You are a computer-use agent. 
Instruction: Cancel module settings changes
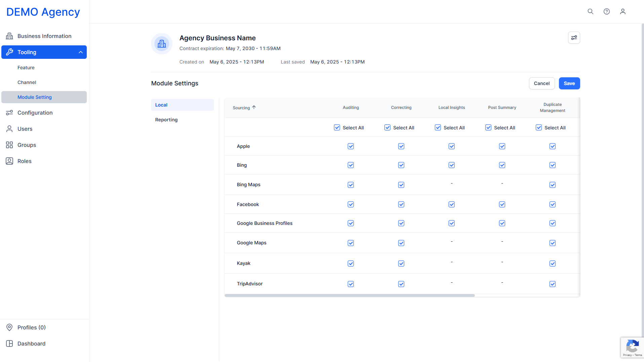(x=542, y=83)
